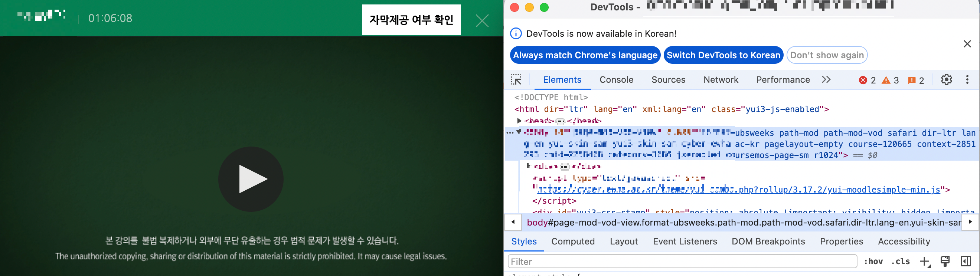Viewport: 980px width, 276px height.
Task: Open the Event Listeners pane tab
Action: (685, 241)
